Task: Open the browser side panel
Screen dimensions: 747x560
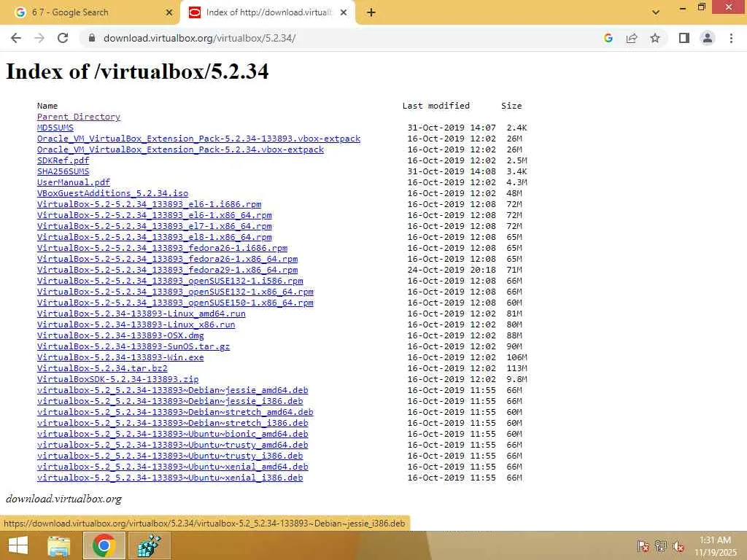Action: coord(684,38)
